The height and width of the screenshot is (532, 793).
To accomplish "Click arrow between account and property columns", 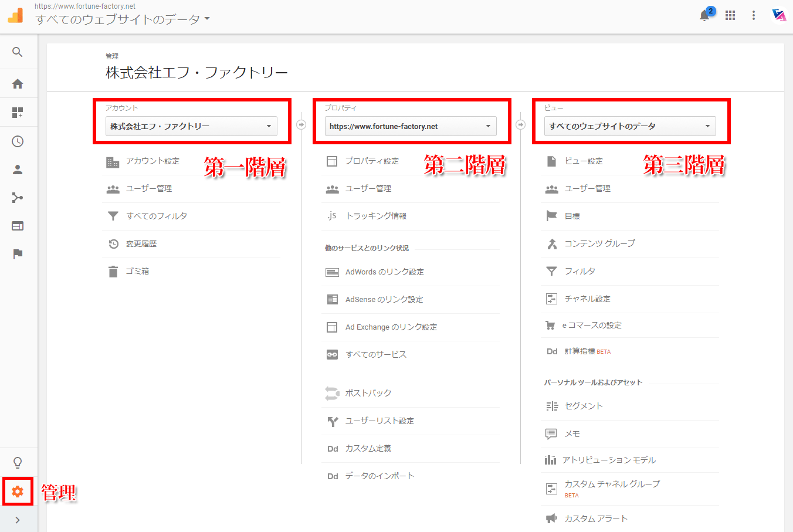I will pyautogui.click(x=301, y=124).
